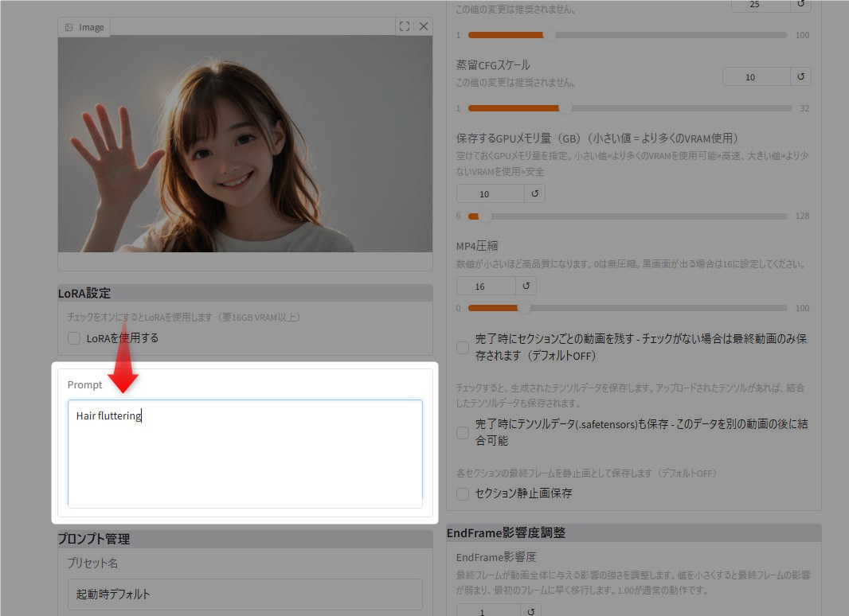
Task: Click the uploaded image of the waving girl
Action: click(x=245, y=143)
